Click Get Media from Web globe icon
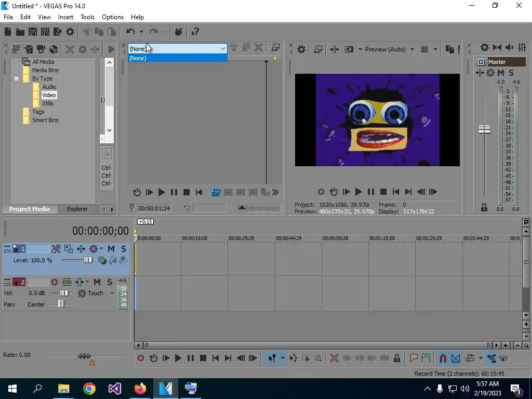This screenshot has height=399, width=532. click(54, 49)
